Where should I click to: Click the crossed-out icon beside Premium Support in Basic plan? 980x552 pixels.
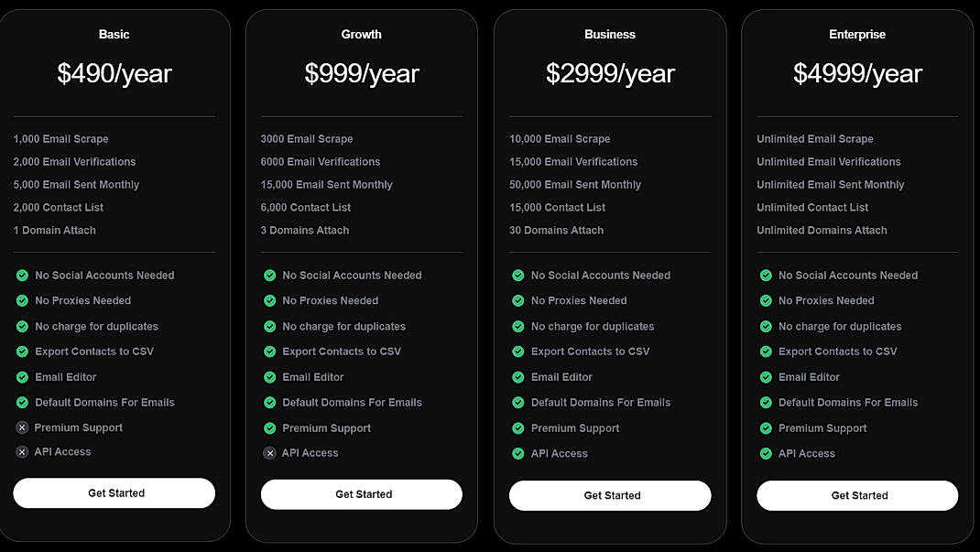click(x=21, y=428)
